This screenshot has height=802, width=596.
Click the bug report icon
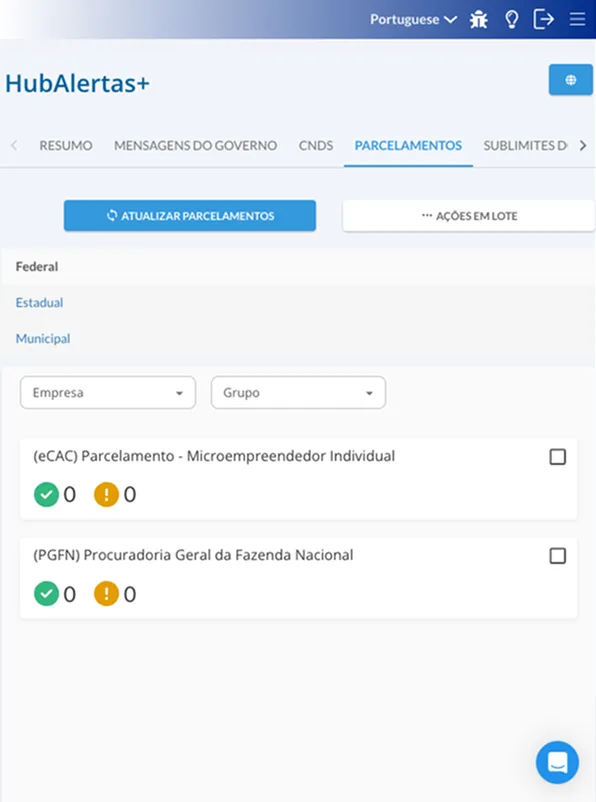[x=479, y=19]
